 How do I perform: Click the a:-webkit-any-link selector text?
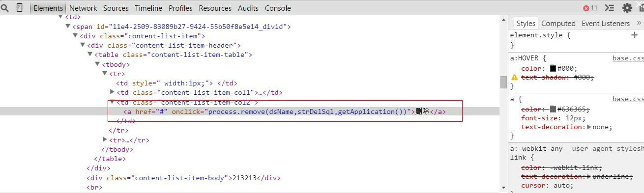click(538, 153)
